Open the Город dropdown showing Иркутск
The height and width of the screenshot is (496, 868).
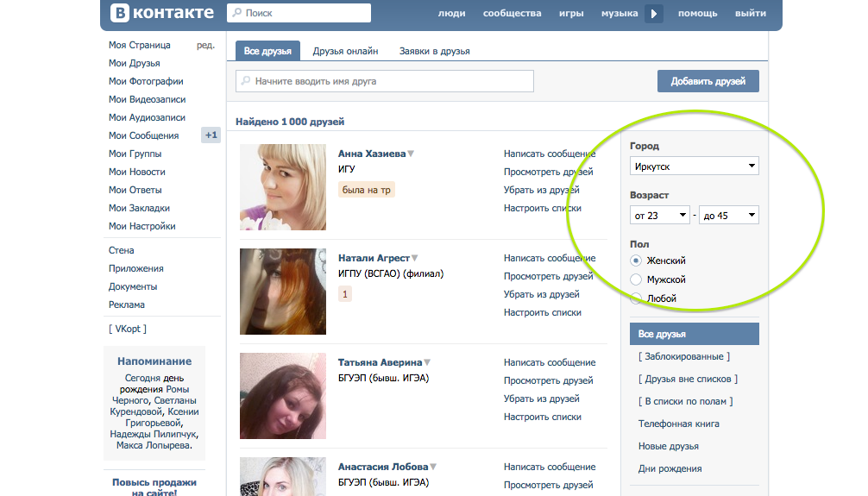point(695,166)
